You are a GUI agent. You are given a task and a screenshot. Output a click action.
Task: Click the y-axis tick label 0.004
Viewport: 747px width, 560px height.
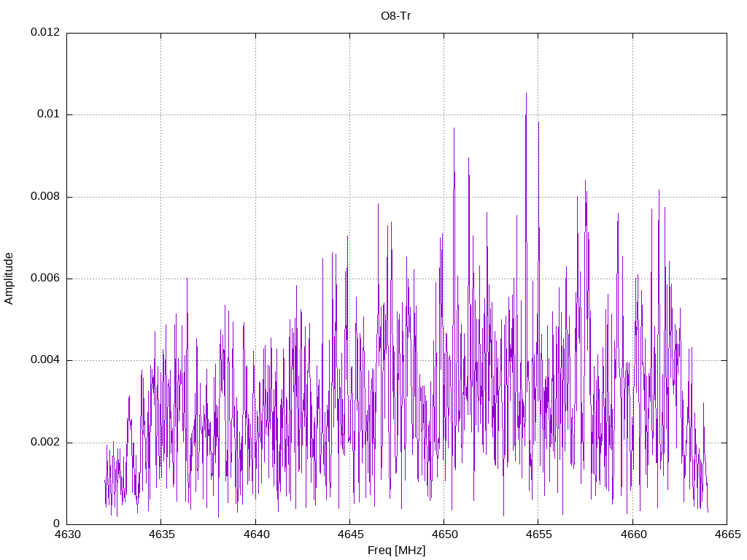pyautogui.click(x=45, y=360)
